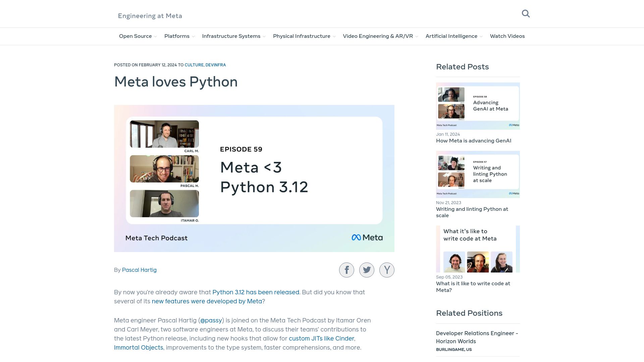Click the 'Meta loves Python' headline
Viewport: 644px width, 362px height.
tap(176, 82)
